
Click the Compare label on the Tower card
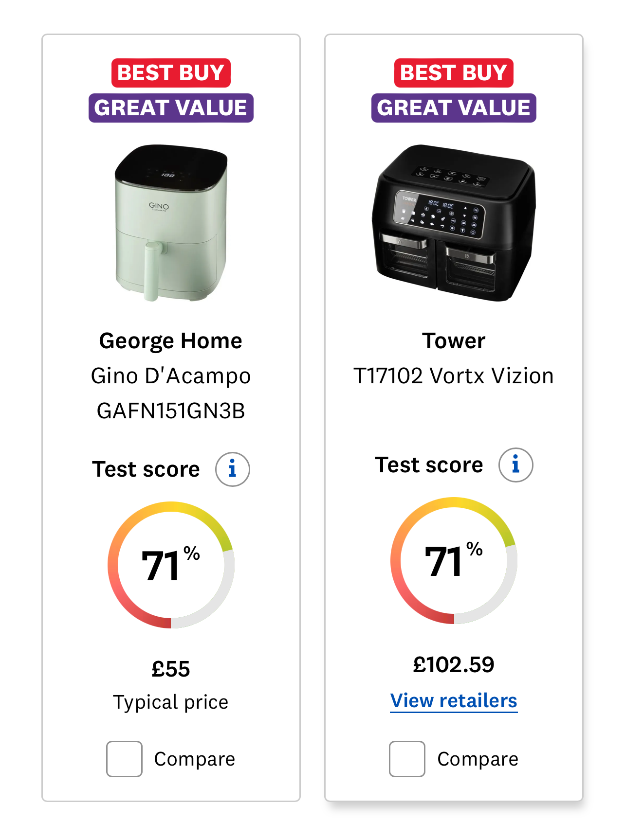pyautogui.click(x=478, y=759)
